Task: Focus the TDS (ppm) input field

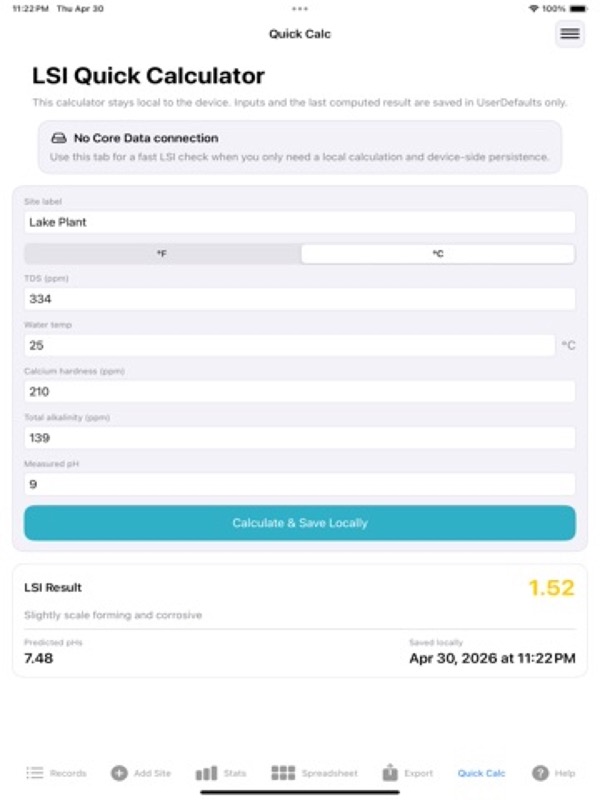Action: click(x=300, y=299)
